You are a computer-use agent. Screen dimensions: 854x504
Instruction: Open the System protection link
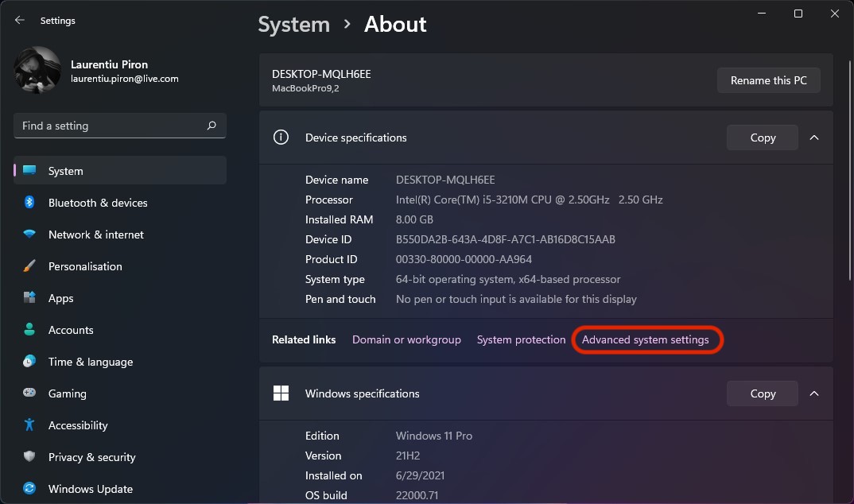[521, 339]
